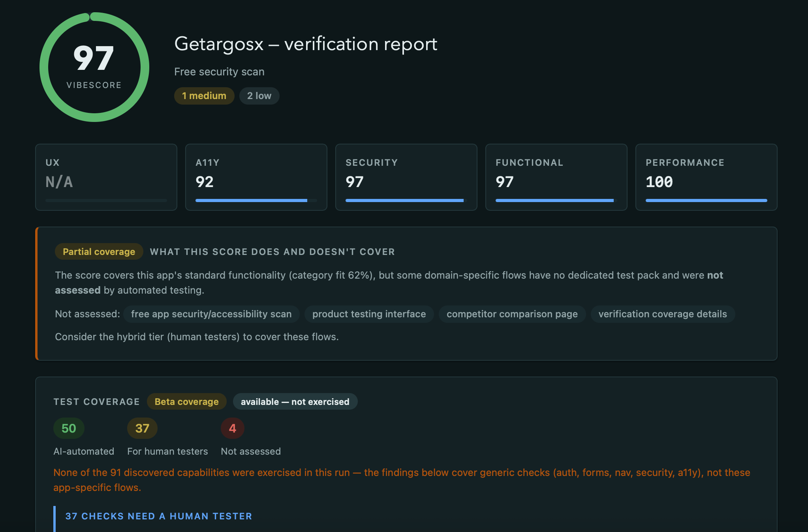808x532 pixels.
Task: Click the 'Not assessed:' label before chips
Action: pos(87,314)
